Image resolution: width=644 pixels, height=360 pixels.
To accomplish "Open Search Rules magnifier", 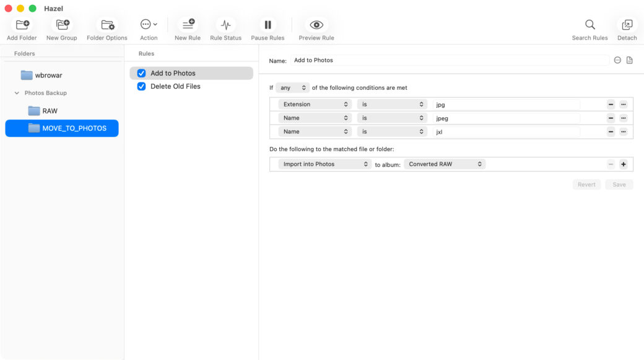I will pyautogui.click(x=590, y=25).
